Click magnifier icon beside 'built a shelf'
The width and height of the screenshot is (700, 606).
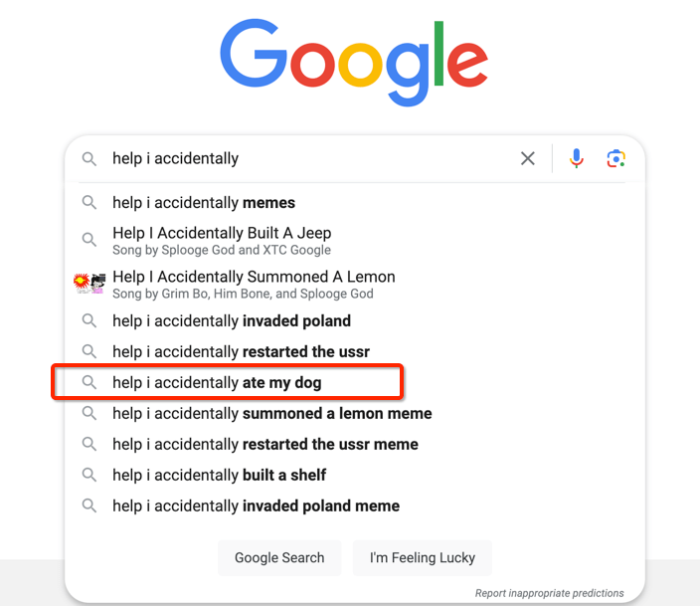pos(89,475)
